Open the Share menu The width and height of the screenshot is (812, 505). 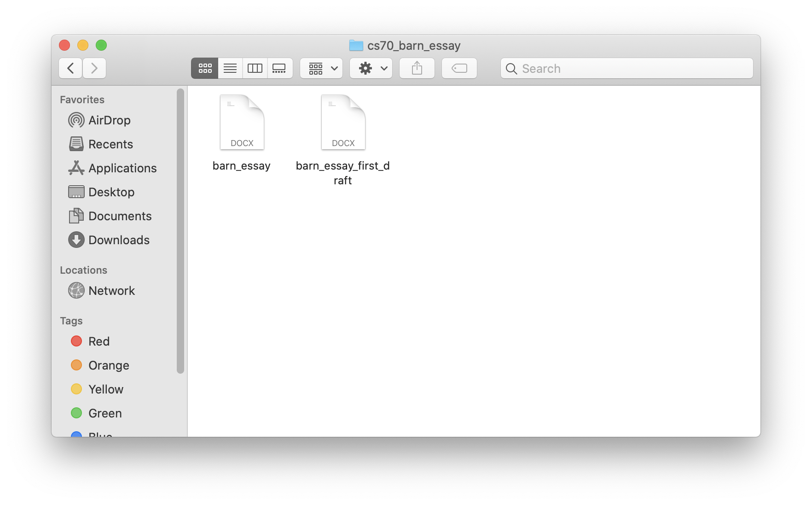point(417,68)
